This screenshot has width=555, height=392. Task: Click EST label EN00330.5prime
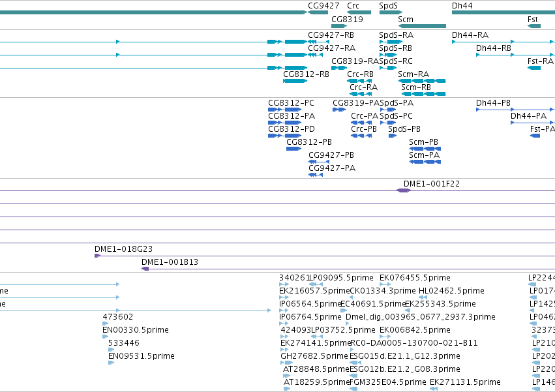tap(136, 330)
